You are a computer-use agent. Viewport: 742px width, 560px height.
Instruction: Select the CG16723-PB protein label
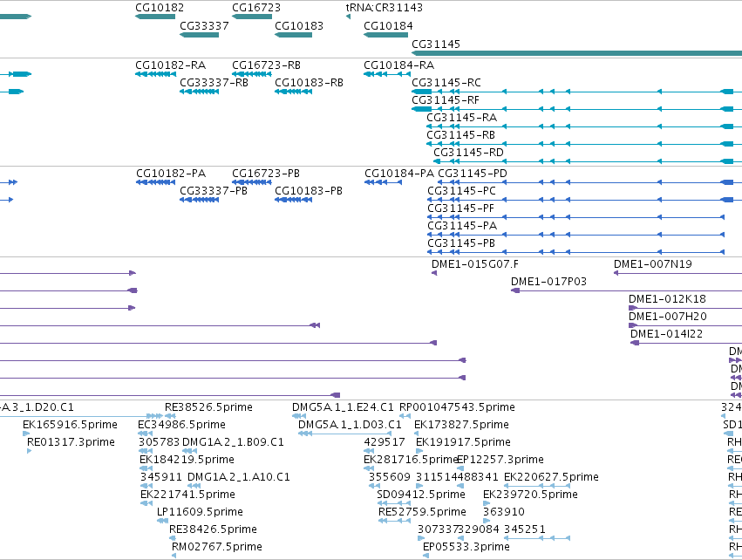(266, 174)
